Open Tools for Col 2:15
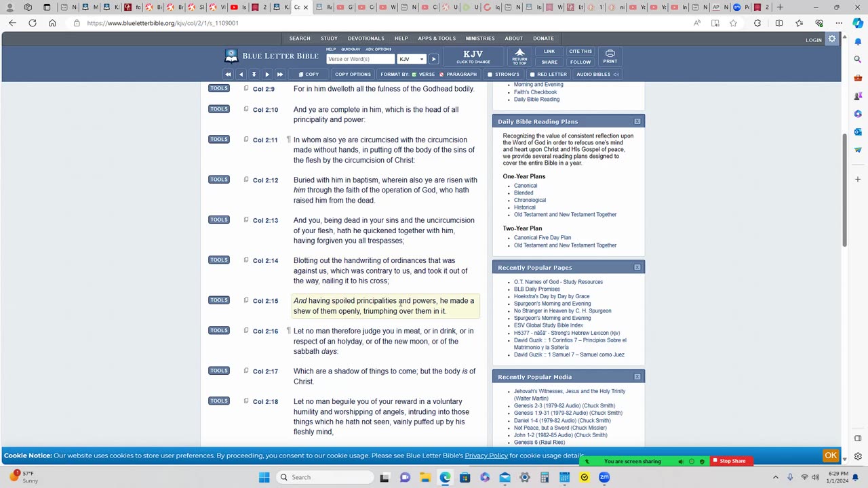This screenshot has width=868, height=488. (219, 300)
